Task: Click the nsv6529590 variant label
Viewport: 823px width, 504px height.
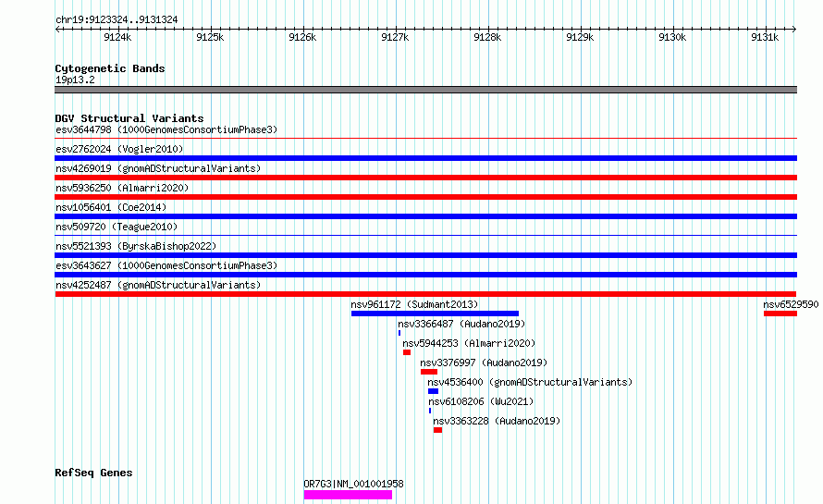Action: tap(791, 304)
